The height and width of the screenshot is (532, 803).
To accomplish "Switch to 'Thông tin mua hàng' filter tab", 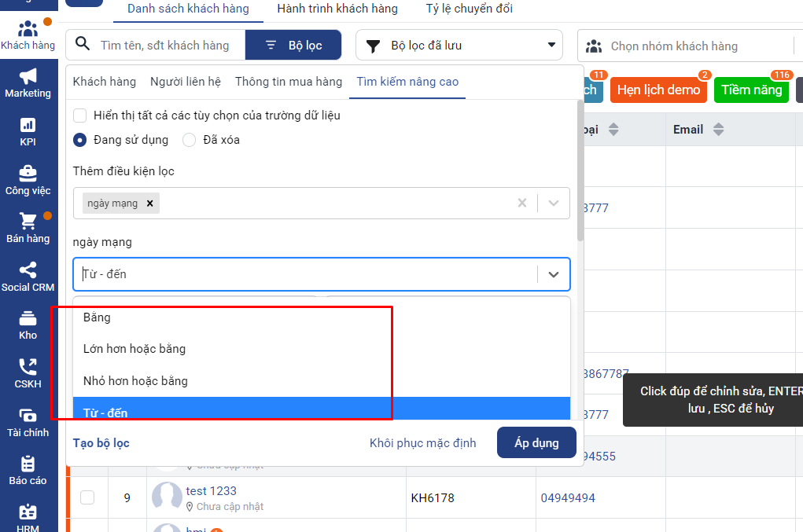I will coord(289,82).
